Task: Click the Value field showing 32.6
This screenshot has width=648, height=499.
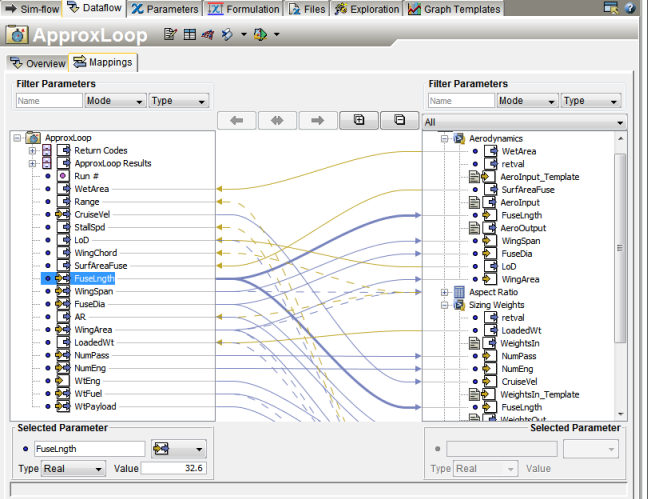Action: tap(173, 468)
